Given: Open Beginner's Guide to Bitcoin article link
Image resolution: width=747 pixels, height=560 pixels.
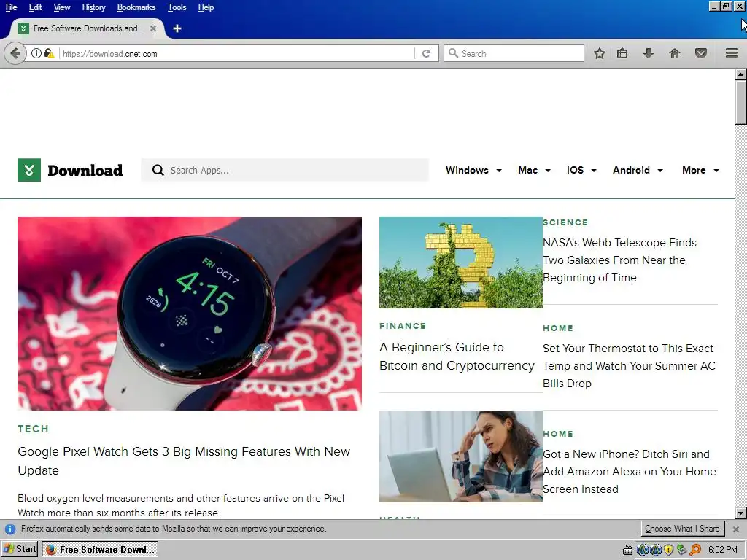Looking at the screenshot, I should pos(457,356).
